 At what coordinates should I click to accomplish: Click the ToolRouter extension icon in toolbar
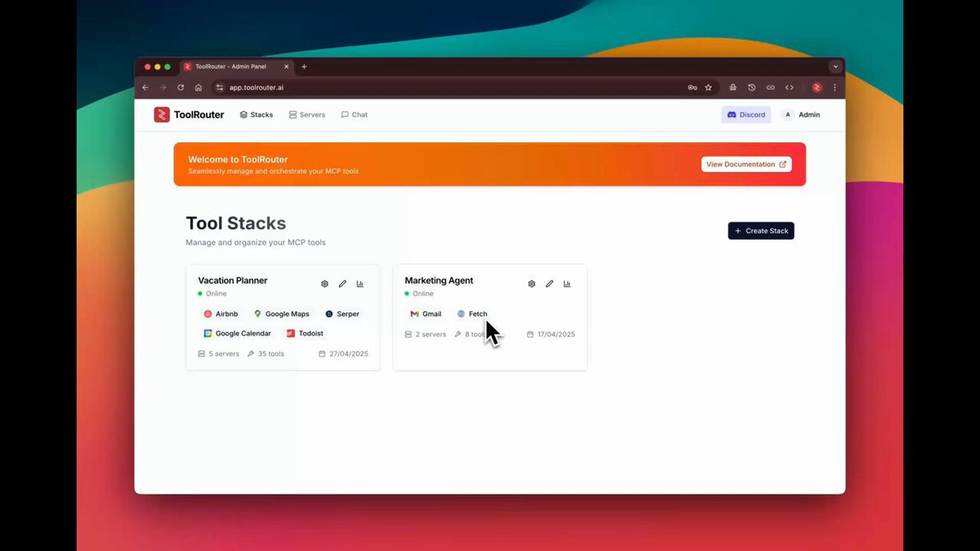[x=816, y=87]
